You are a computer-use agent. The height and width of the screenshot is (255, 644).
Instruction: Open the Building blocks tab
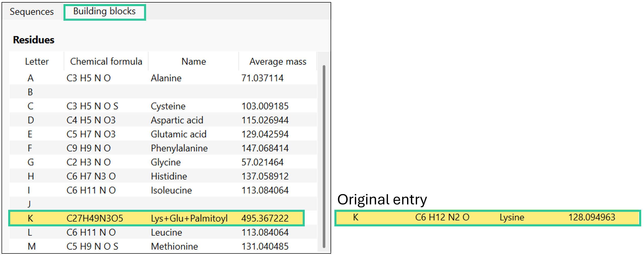click(104, 11)
